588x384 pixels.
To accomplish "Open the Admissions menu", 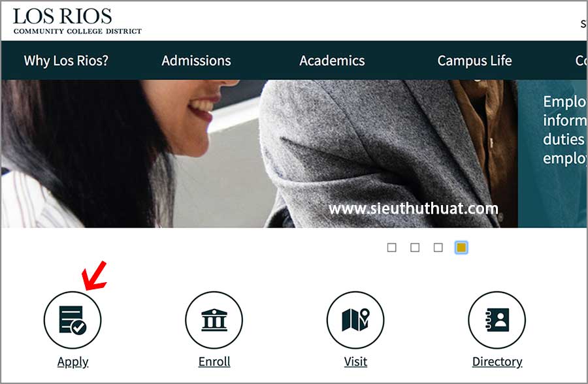I will pyautogui.click(x=196, y=60).
